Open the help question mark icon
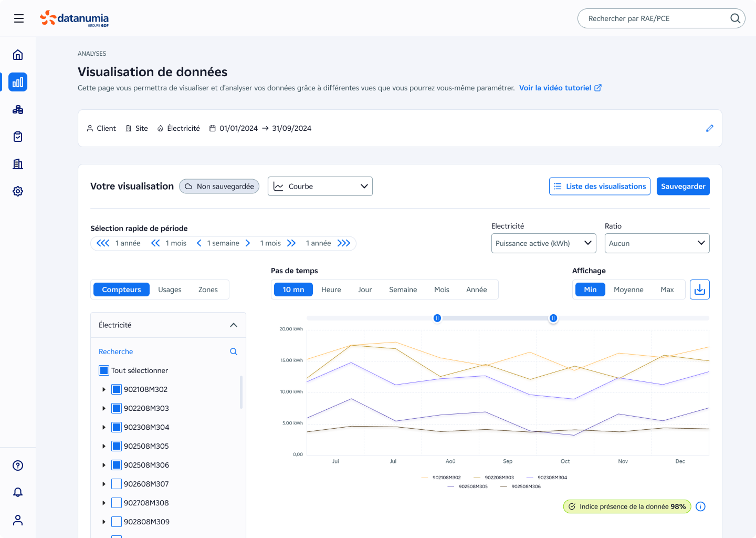Image resolution: width=756 pixels, height=538 pixels. pos(18,465)
